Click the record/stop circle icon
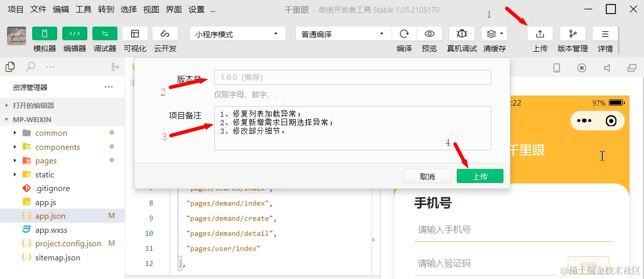 point(582,68)
